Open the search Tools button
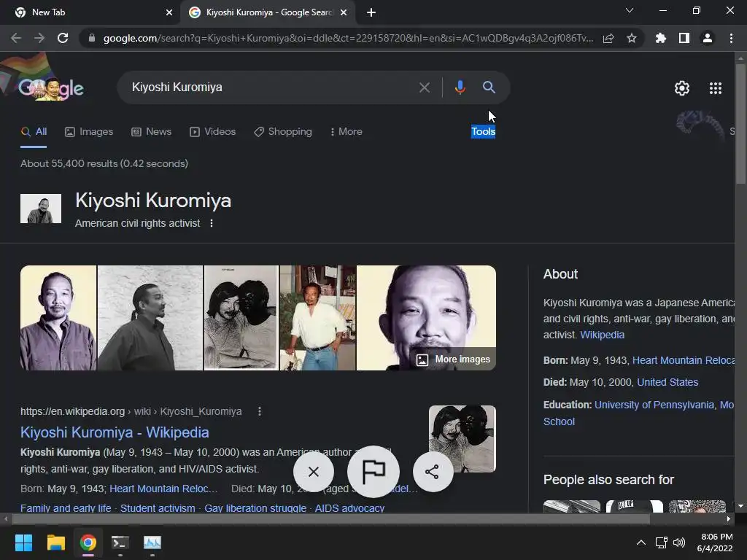The height and width of the screenshot is (560, 747). 483,132
